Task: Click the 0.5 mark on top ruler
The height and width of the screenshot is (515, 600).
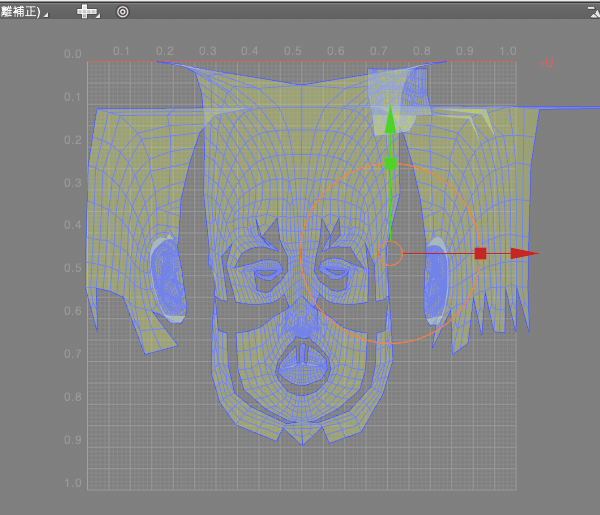Action: [292, 50]
